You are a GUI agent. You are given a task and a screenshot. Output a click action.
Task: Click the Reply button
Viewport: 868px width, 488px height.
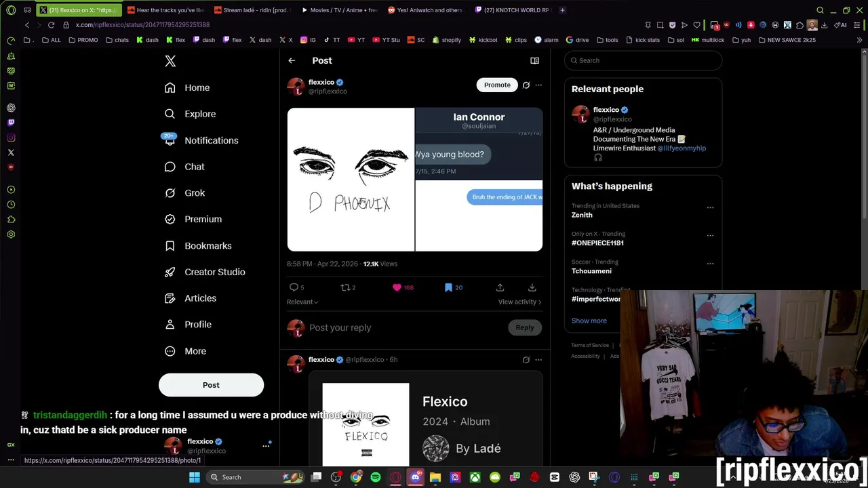point(525,327)
